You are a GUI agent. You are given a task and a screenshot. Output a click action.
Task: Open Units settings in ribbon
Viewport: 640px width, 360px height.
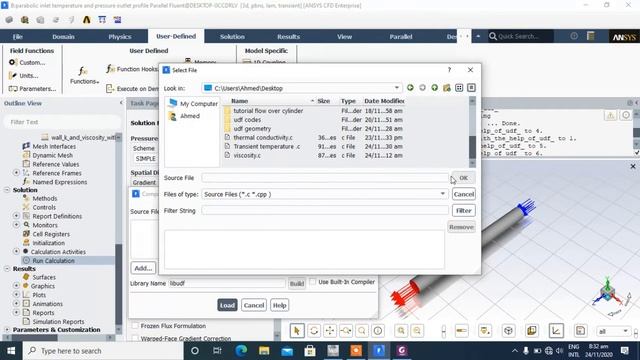(x=24, y=76)
